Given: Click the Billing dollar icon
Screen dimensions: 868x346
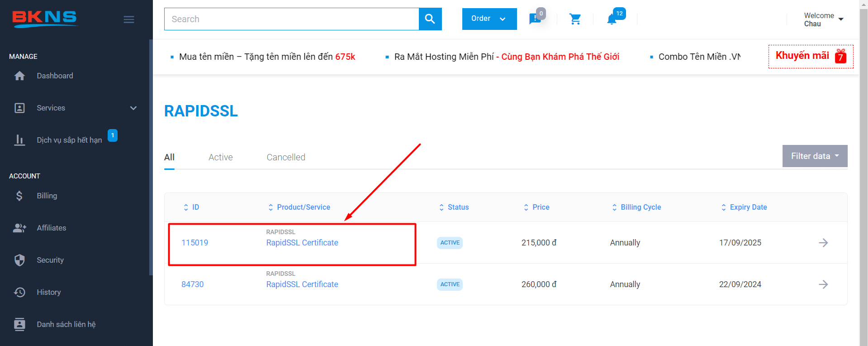Looking at the screenshot, I should pos(19,196).
